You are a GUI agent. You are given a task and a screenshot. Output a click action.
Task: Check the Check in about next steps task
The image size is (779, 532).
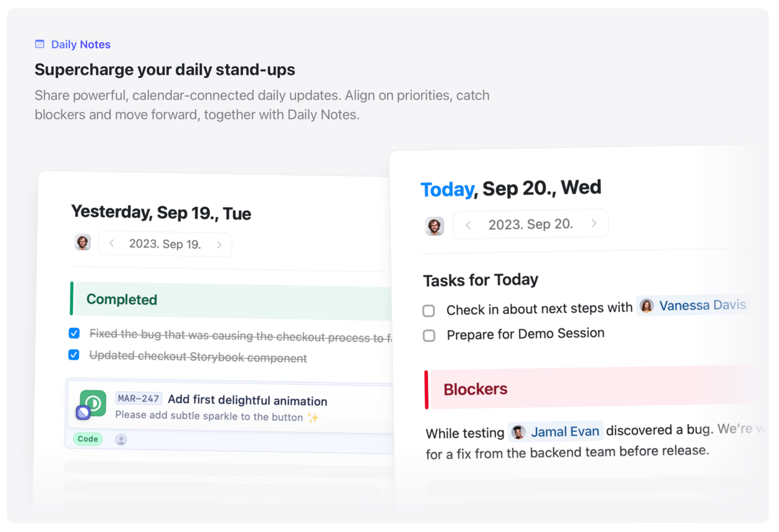pos(429,311)
